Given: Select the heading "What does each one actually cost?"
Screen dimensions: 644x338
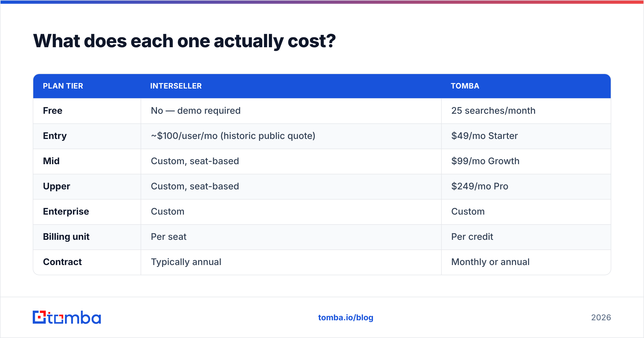Looking at the screenshot, I should click(x=184, y=41).
